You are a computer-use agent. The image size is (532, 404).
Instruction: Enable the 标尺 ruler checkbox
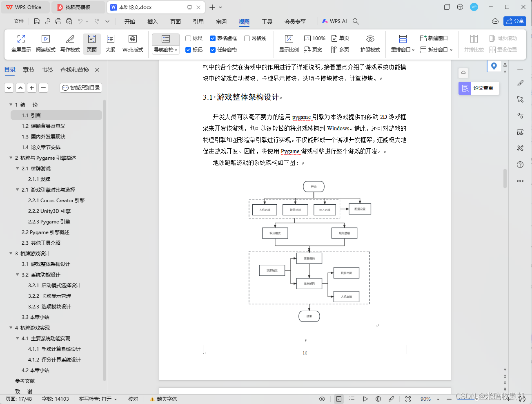point(189,38)
